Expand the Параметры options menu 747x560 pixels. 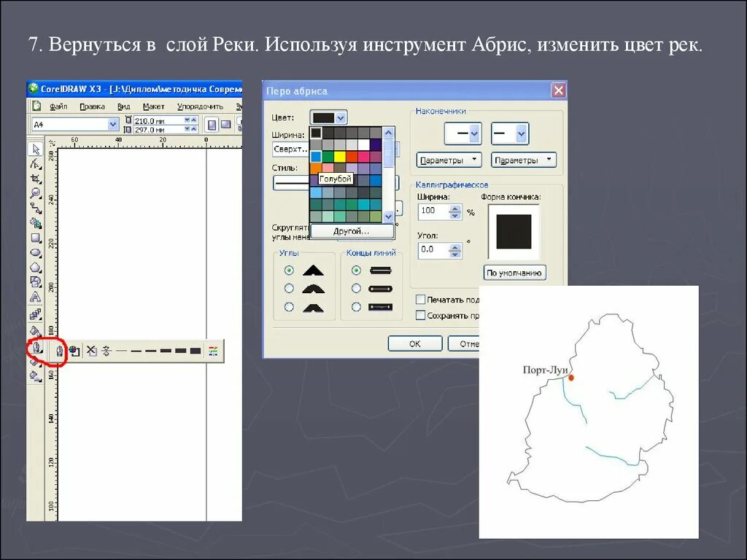pyautogui.click(x=447, y=160)
